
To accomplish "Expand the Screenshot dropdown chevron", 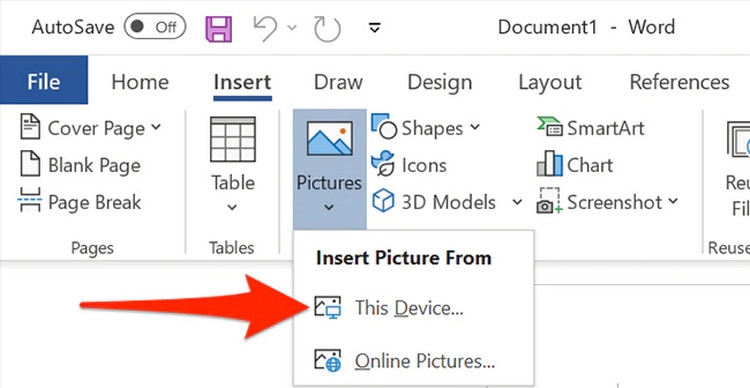I will (673, 201).
